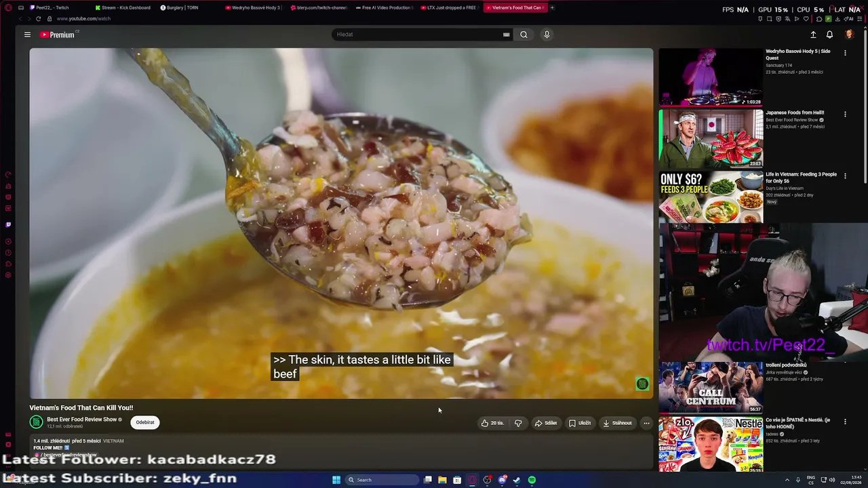868x488 pixels.
Task: Open the VIETNAM tag link in description
Action: pos(113,441)
